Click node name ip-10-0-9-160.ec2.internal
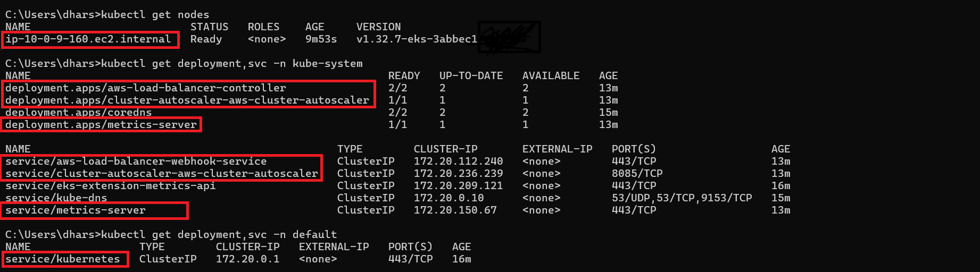Screen dimensions: 980x272 click(x=88, y=39)
